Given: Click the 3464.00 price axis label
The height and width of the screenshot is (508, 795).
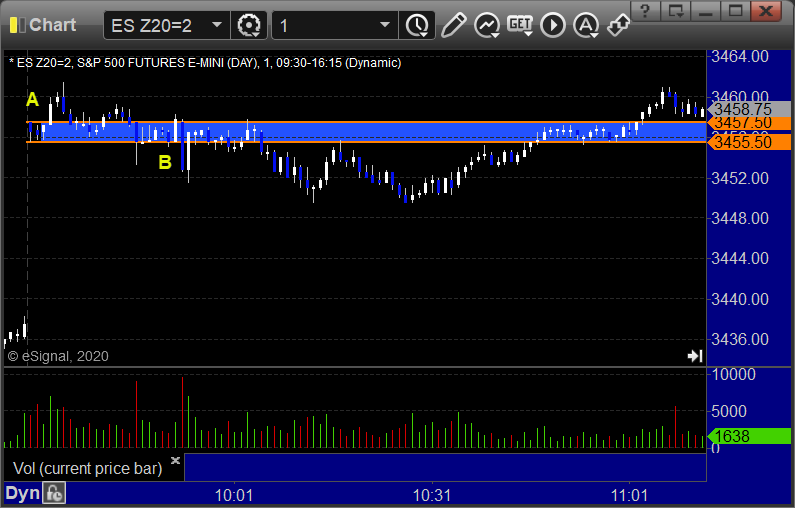Looking at the screenshot, I should (740, 56).
